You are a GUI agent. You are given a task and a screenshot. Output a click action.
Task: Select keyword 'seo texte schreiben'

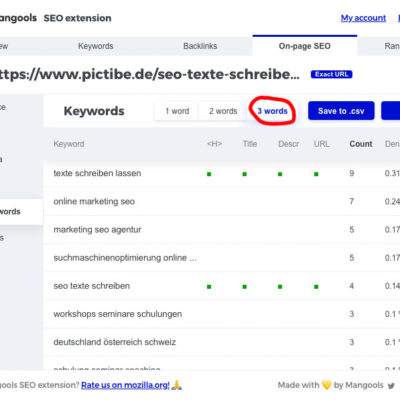tap(92, 286)
